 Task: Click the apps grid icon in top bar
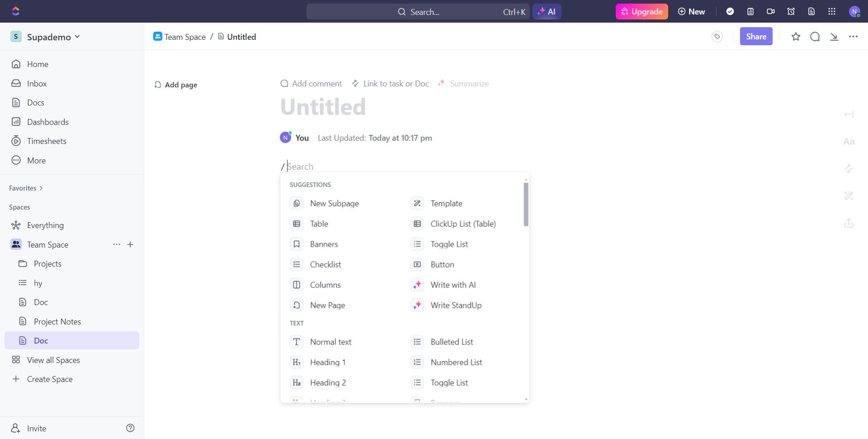click(831, 12)
